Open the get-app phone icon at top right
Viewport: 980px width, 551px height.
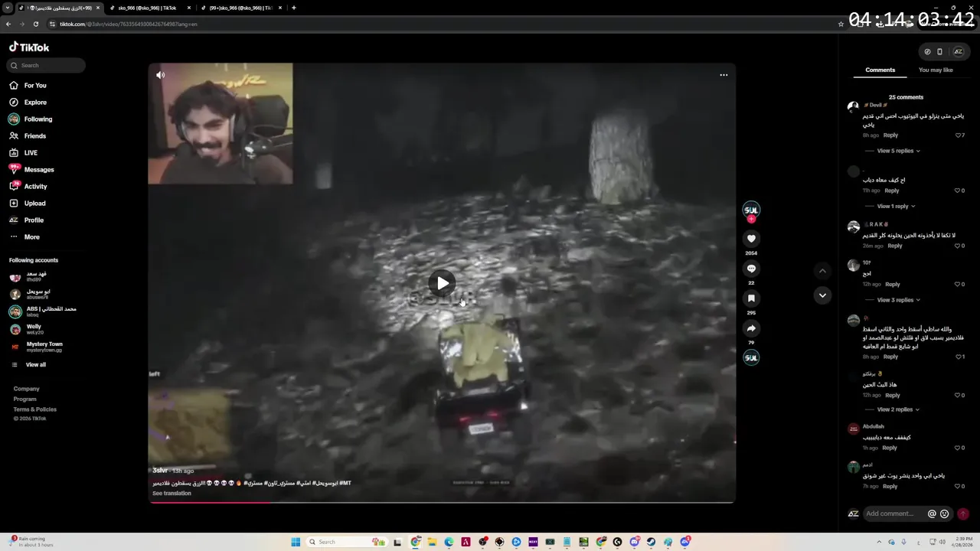(x=939, y=52)
